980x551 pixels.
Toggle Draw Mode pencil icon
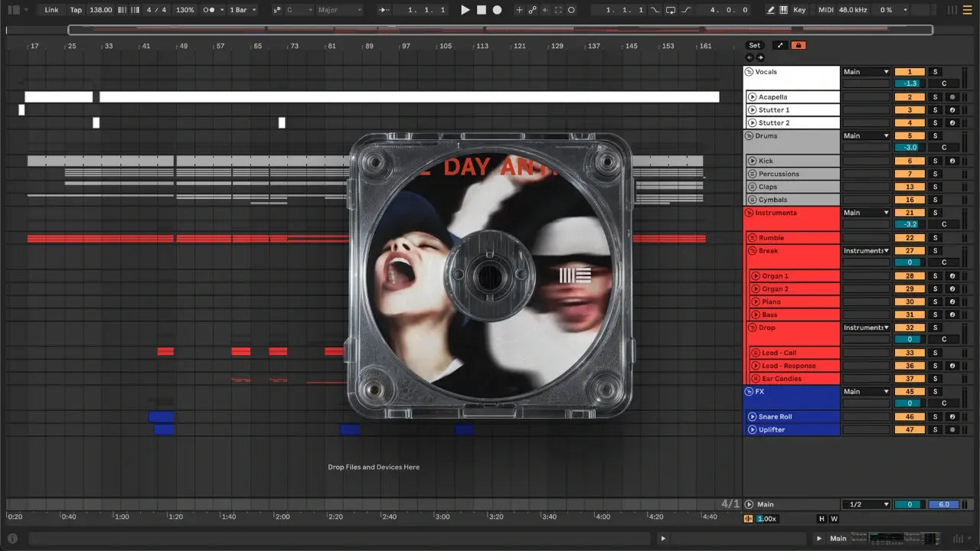click(x=770, y=10)
